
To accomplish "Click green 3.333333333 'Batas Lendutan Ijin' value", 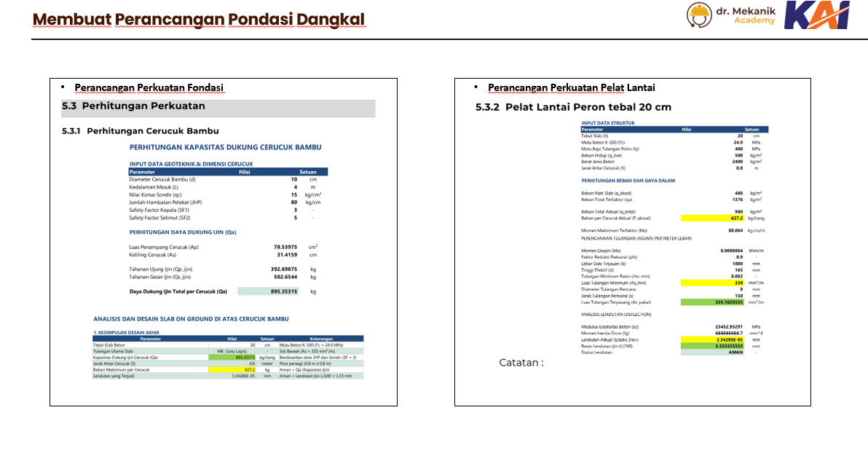I will click(713, 346).
